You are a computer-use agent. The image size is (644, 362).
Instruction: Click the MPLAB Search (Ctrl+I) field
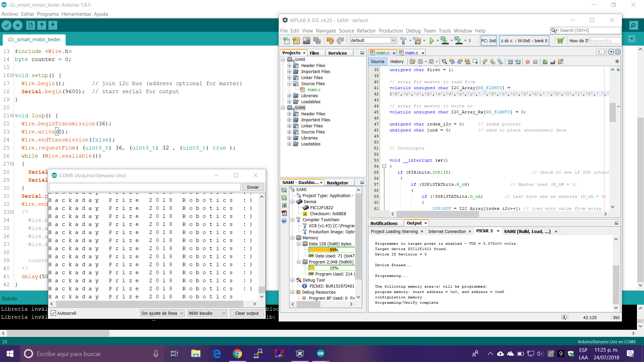point(586,31)
